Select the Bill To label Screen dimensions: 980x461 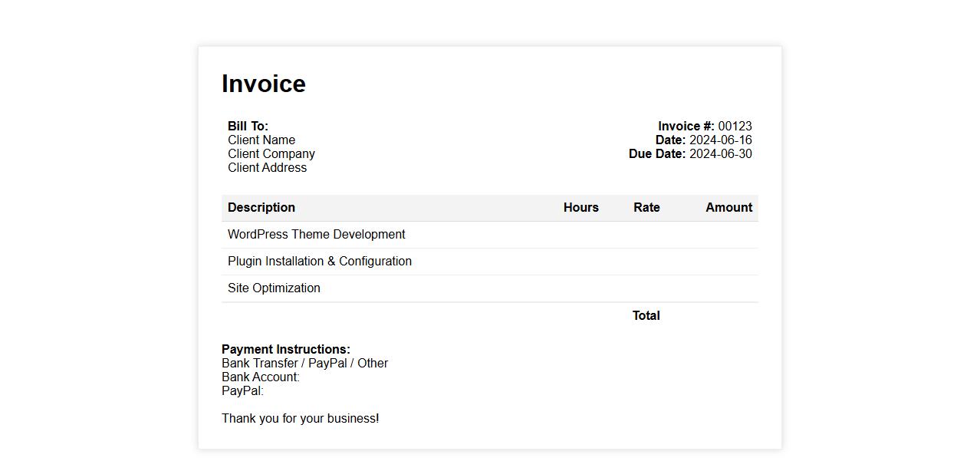point(248,126)
